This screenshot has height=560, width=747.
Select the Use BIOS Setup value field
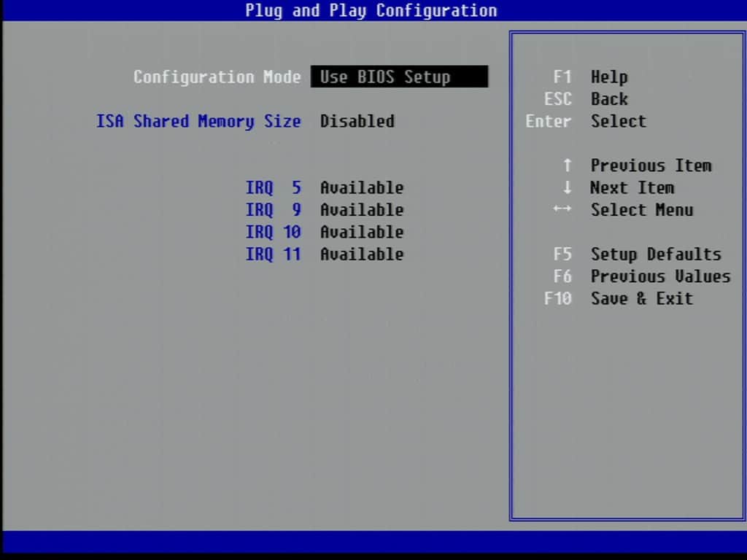(399, 77)
